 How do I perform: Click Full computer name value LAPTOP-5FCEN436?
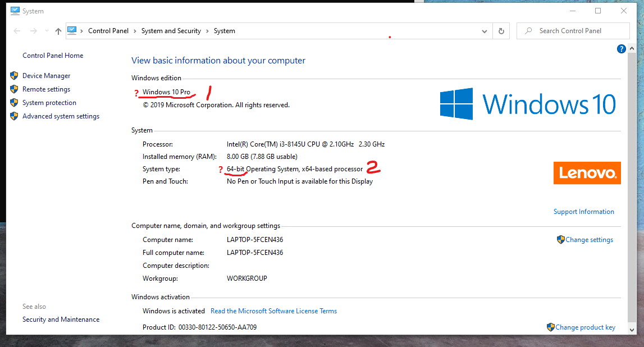255,253
